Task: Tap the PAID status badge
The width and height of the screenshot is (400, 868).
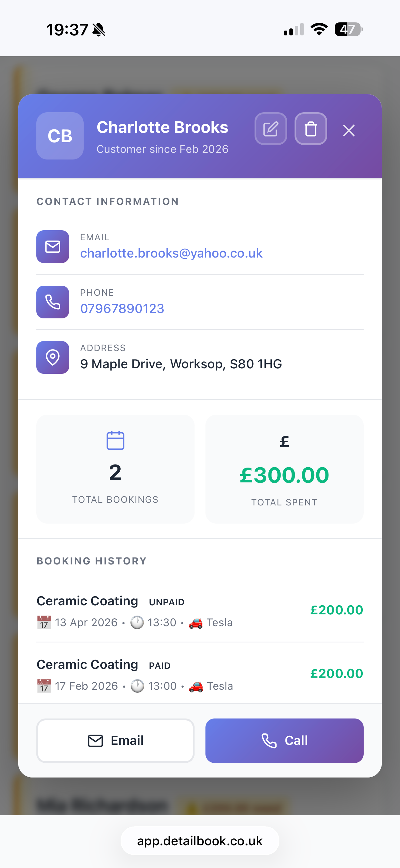Action: coord(159,666)
